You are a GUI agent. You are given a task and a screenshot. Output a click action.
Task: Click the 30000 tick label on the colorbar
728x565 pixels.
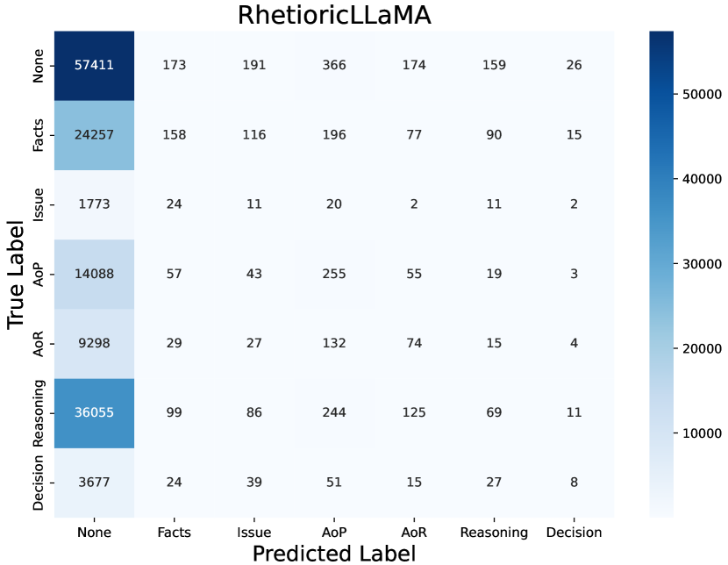click(x=697, y=263)
